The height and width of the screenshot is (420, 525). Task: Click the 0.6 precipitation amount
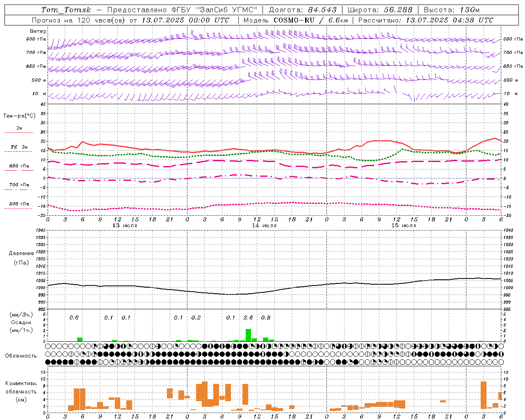coord(74,317)
